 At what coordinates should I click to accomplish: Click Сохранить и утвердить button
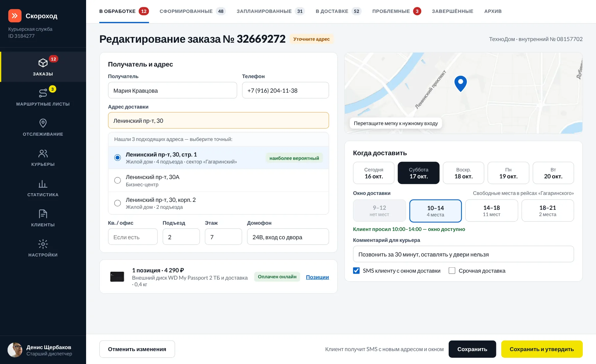pos(542,349)
